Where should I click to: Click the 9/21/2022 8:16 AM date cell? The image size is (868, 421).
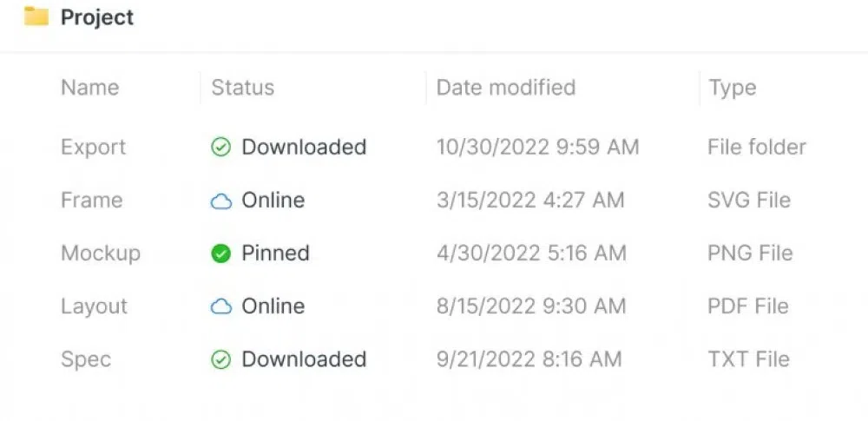click(529, 359)
